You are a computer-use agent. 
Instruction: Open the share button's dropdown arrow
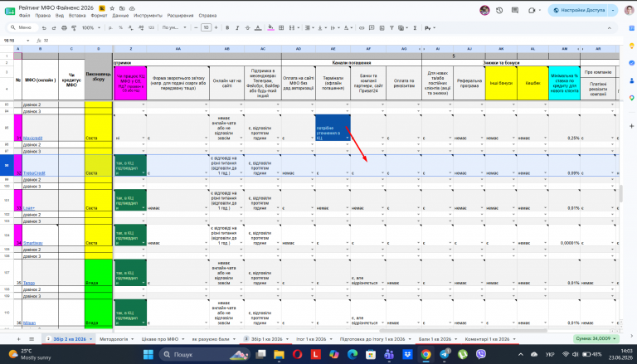pyautogui.click(x=613, y=10)
